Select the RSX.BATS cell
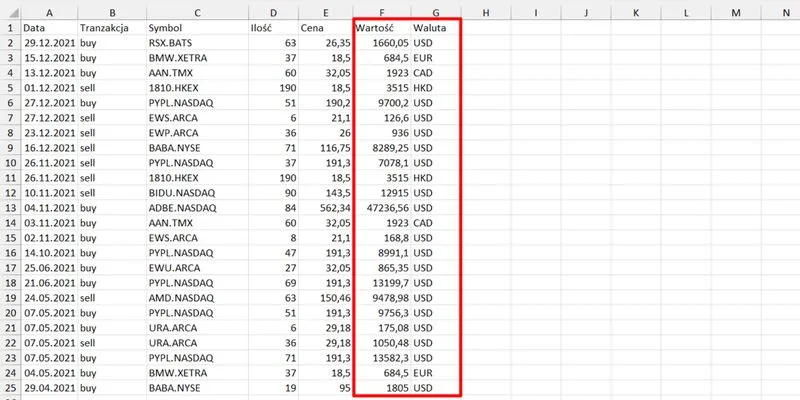800x400 pixels. coord(195,43)
